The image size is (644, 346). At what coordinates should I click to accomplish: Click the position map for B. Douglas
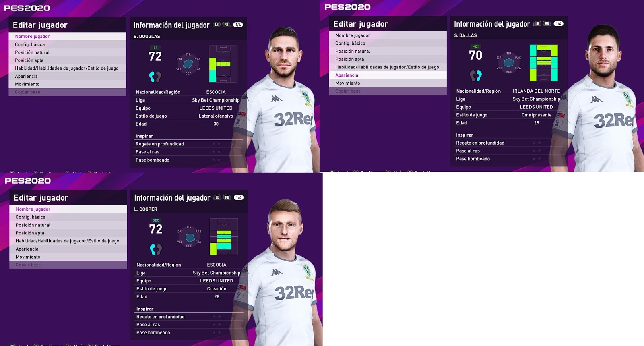point(223,64)
